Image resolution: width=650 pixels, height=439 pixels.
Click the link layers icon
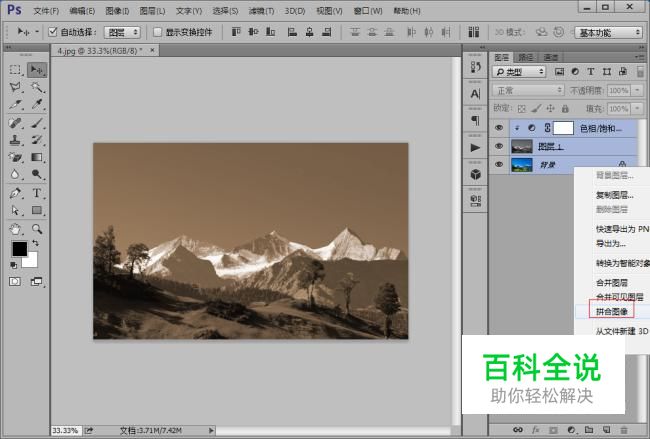[518, 430]
